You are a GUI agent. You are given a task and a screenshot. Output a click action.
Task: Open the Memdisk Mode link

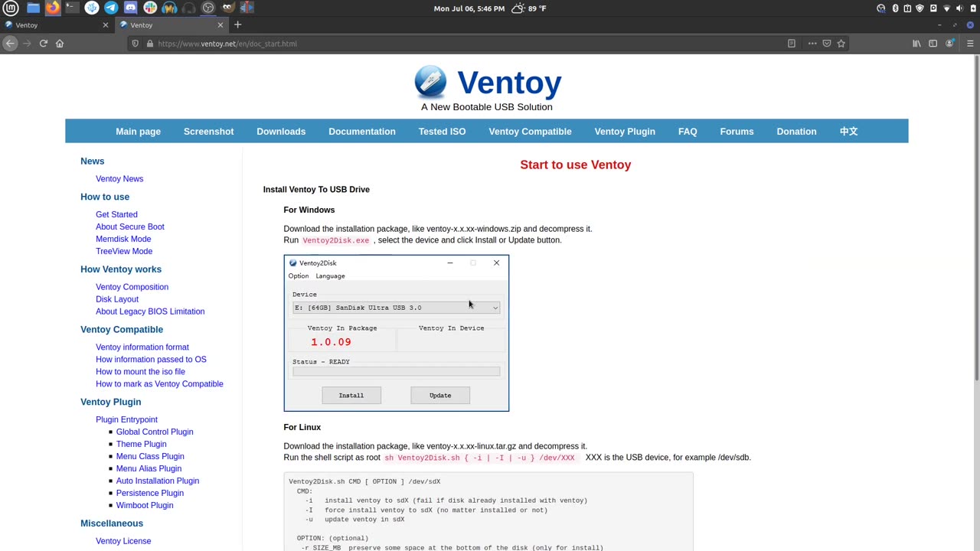tap(123, 240)
